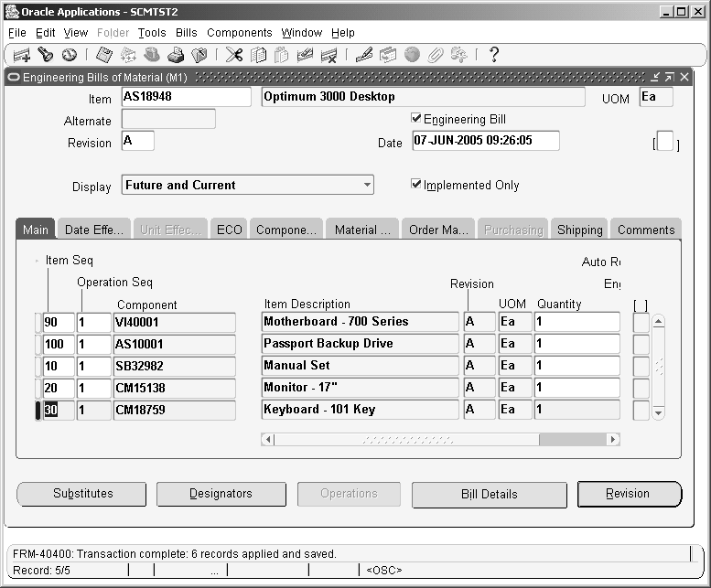Switch to the Comments tab

tap(646, 230)
